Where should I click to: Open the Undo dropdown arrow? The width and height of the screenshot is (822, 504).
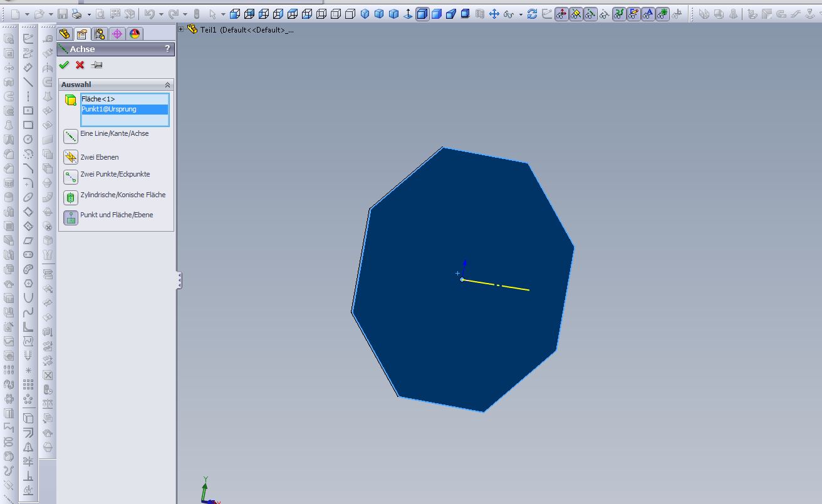(x=162, y=14)
